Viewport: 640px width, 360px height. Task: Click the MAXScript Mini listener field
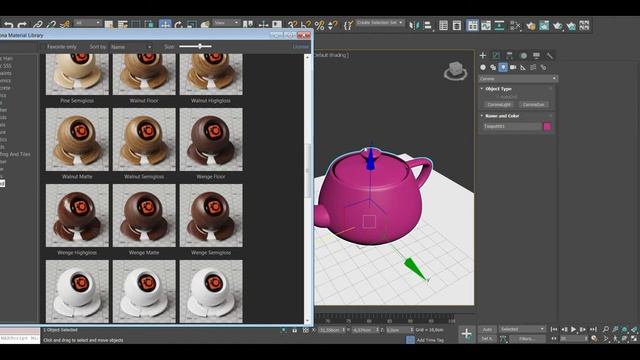(x=20, y=339)
